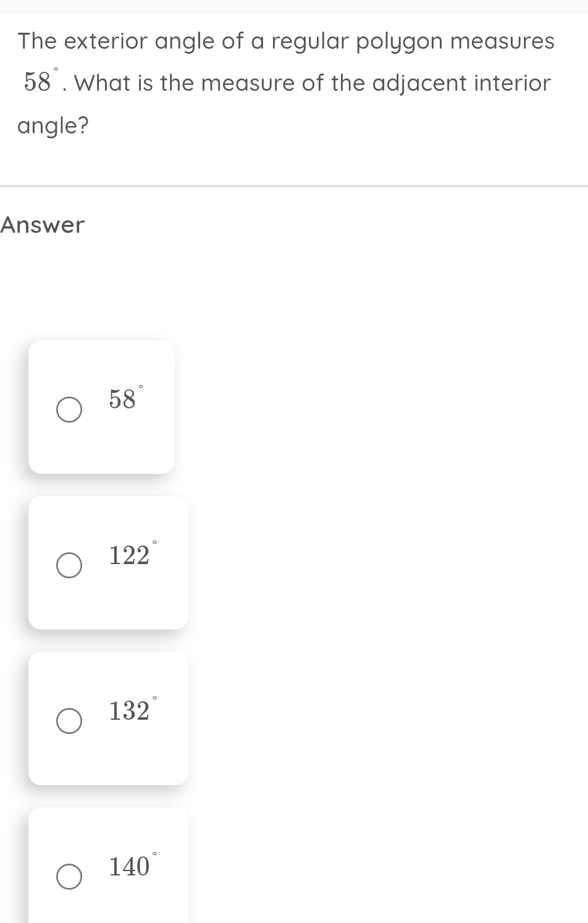Click the Answer section heading
Screen dimensions: 588x923
pos(42,225)
